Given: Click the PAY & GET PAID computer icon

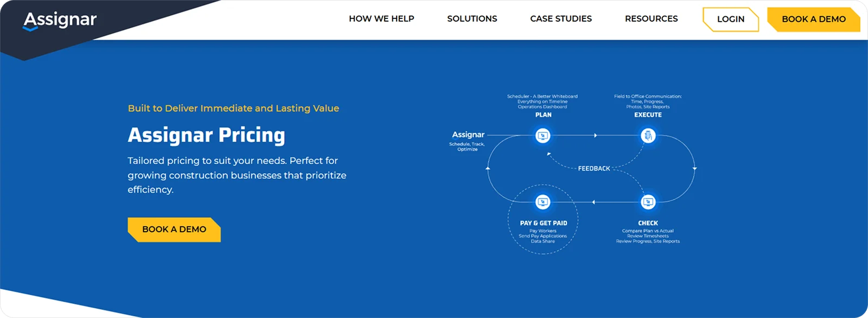Looking at the screenshot, I should click(542, 201).
